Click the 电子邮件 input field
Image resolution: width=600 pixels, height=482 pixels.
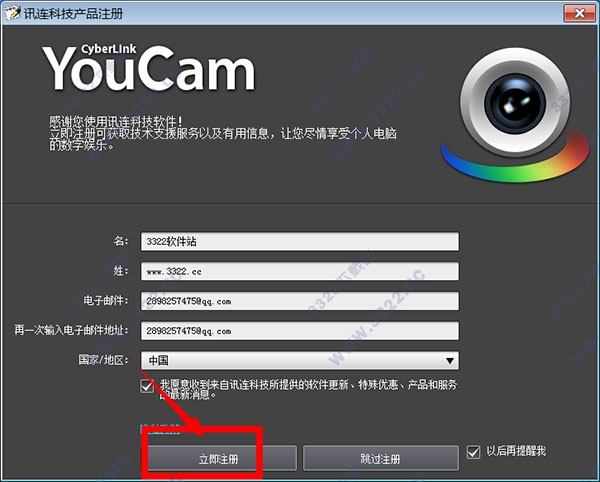(x=300, y=301)
